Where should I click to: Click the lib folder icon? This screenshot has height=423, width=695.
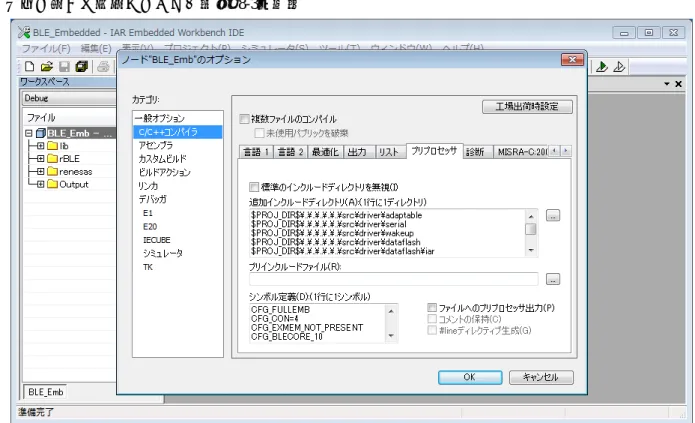click(53, 146)
